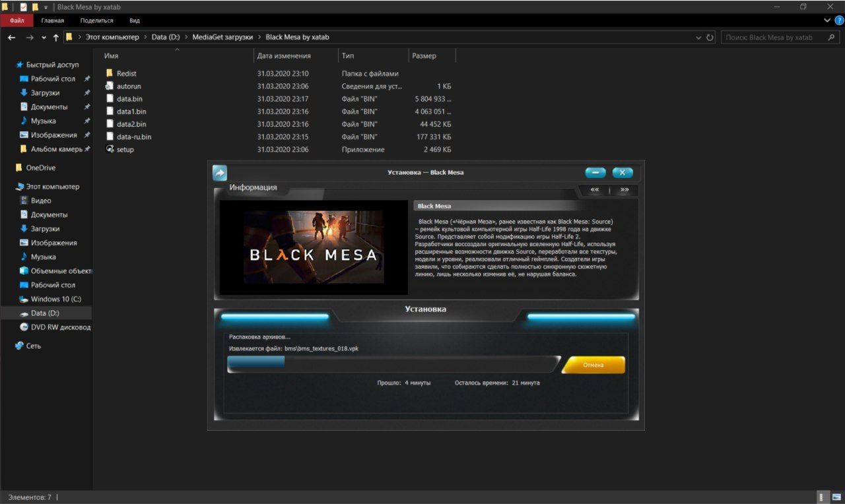Click the Properties icon in title bar

(23, 7)
